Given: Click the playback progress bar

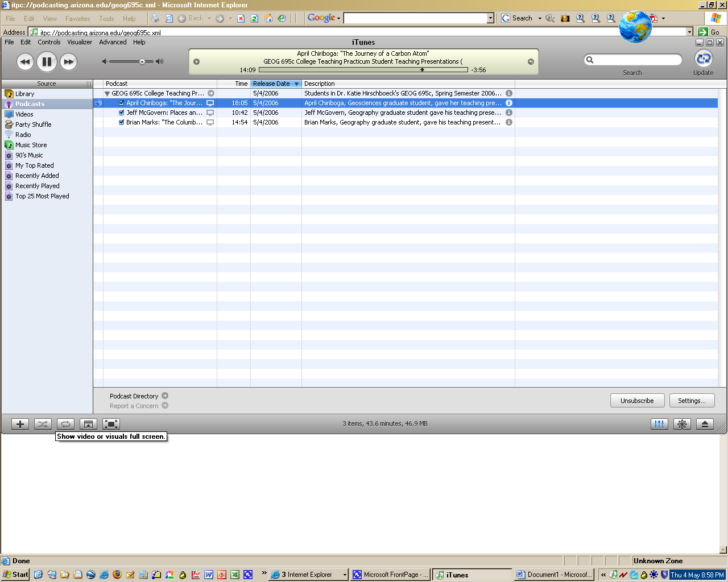Looking at the screenshot, I should 363,70.
